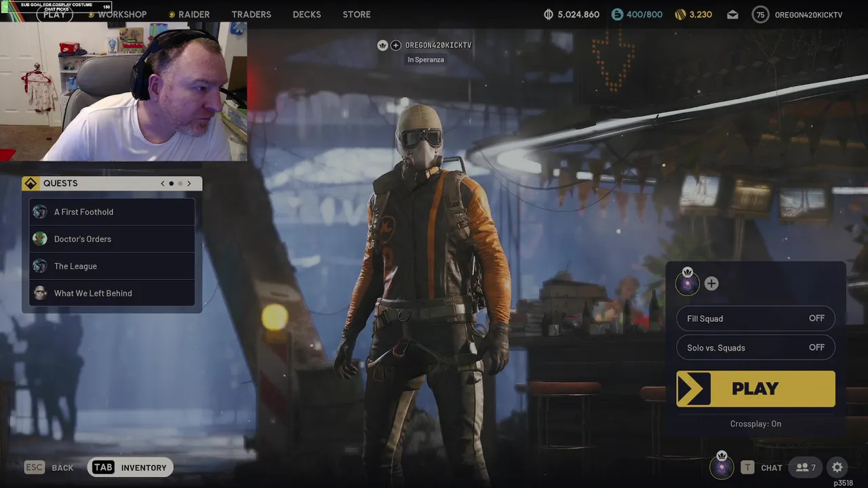
Task: Open the Chat button
Action: (x=762, y=468)
